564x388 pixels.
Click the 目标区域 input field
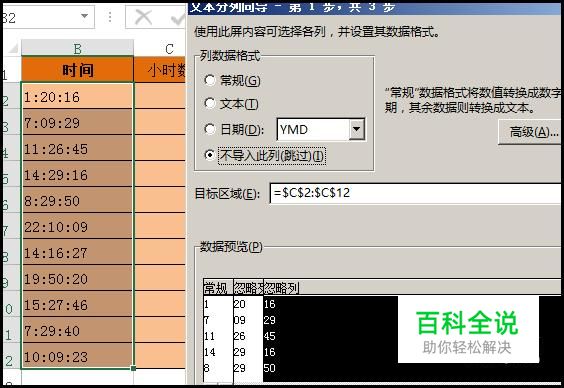click(415, 193)
